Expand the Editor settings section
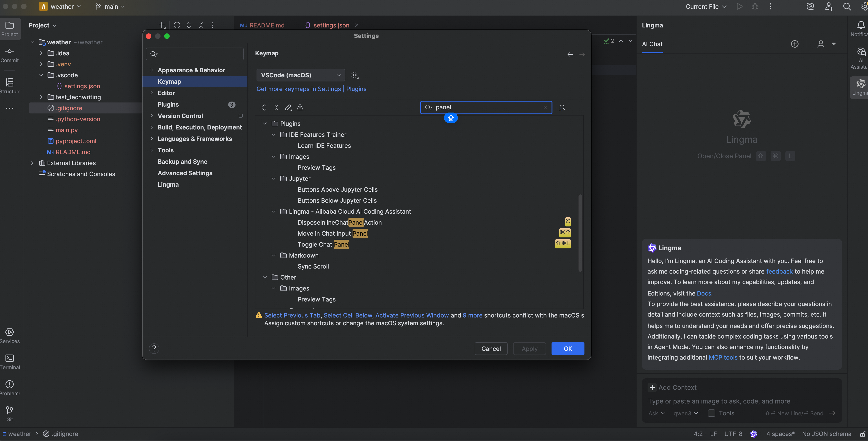This screenshot has height=441, width=868. (152, 93)
